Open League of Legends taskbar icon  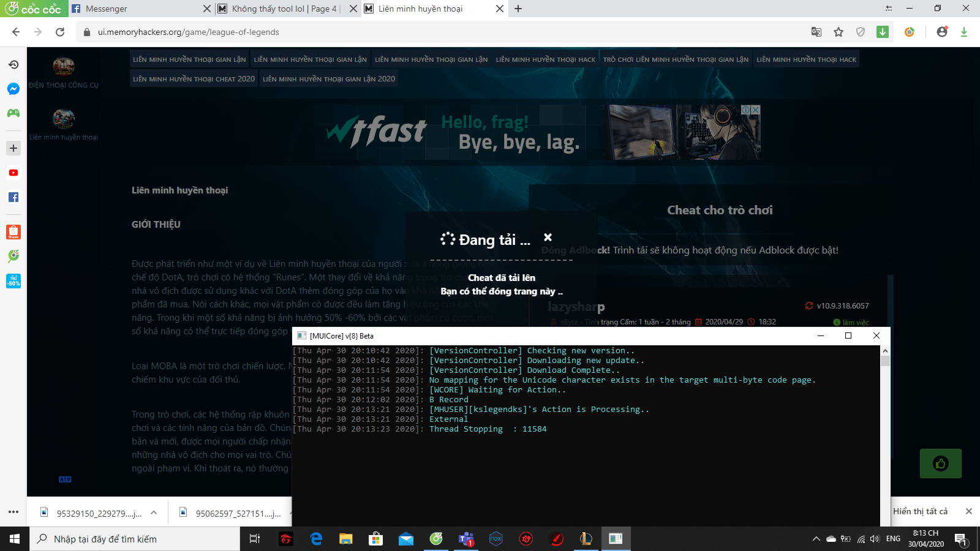click(x=586, y=539)
